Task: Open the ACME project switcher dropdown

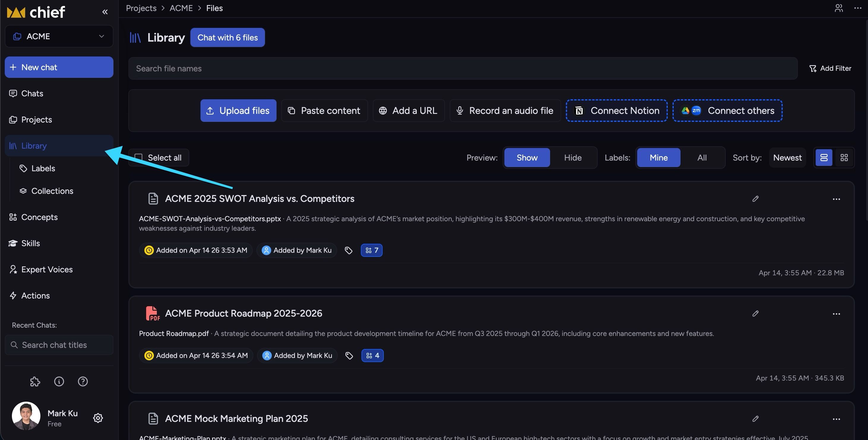Action: coord(59,36)
